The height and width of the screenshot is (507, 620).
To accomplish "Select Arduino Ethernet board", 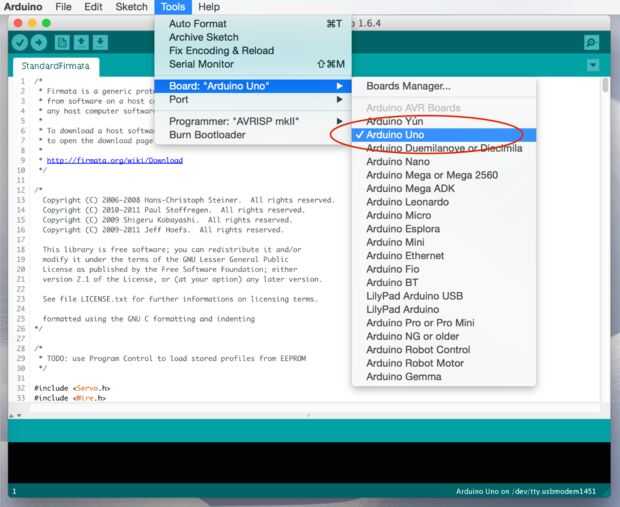I will [444, 256].
